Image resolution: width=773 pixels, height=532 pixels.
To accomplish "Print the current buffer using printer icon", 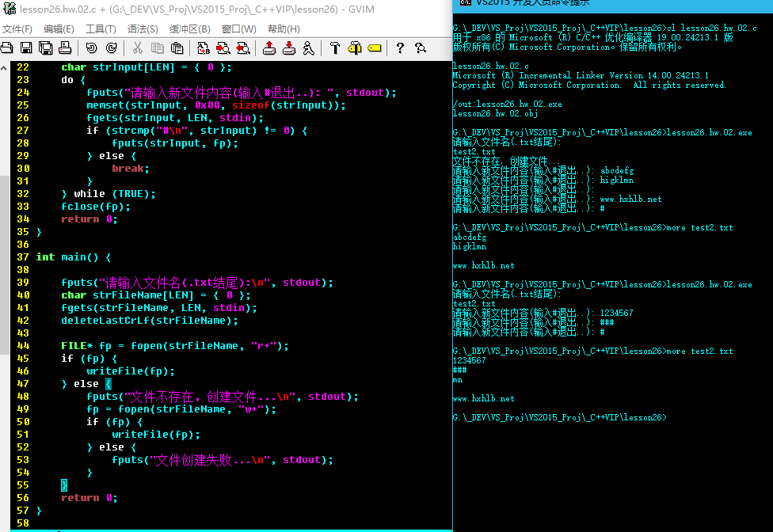I will (66, 48).
